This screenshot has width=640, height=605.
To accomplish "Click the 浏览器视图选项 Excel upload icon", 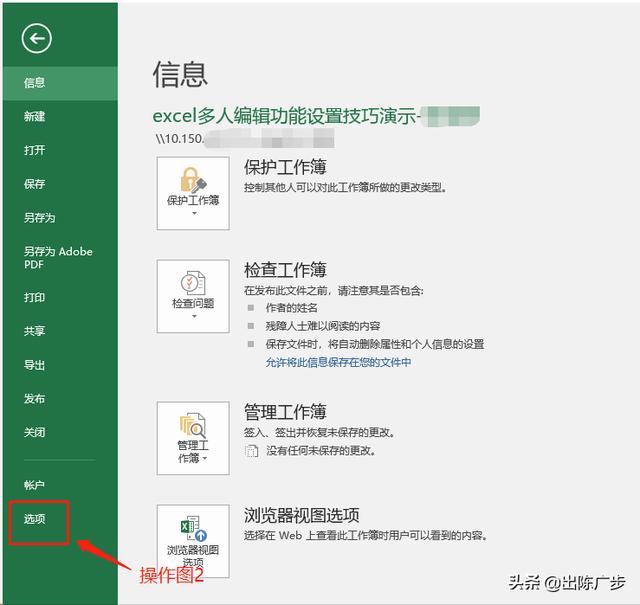I will tap(193, 528).
